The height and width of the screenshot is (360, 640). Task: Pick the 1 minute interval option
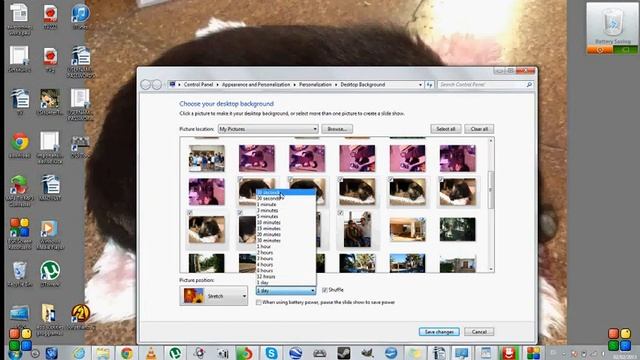(286, 204)
